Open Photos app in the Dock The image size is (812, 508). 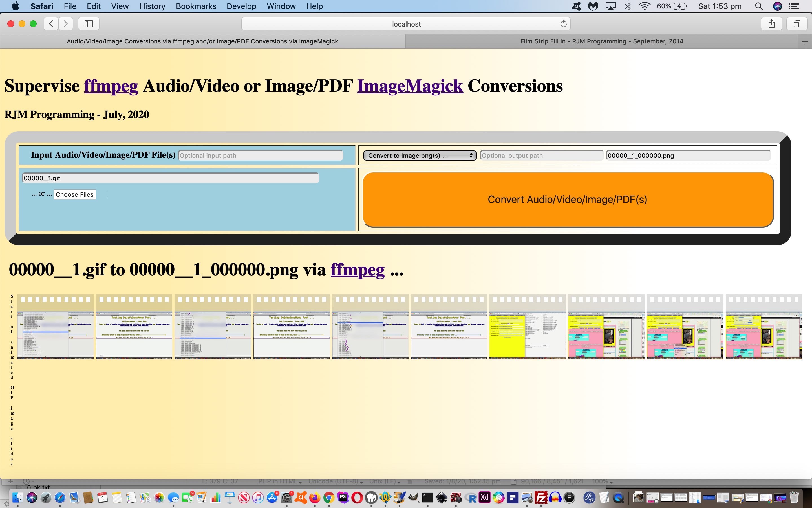pos(159,498)
